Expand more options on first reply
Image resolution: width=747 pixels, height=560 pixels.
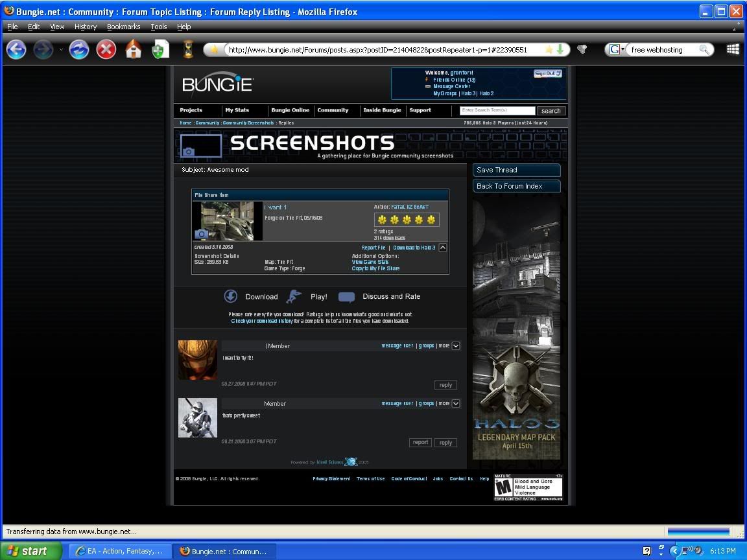click(456, 346)
